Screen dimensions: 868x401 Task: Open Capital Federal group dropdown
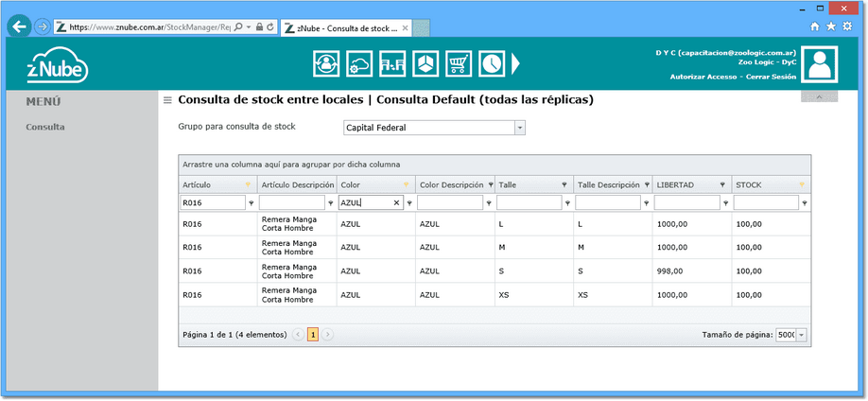coord(520,128)
